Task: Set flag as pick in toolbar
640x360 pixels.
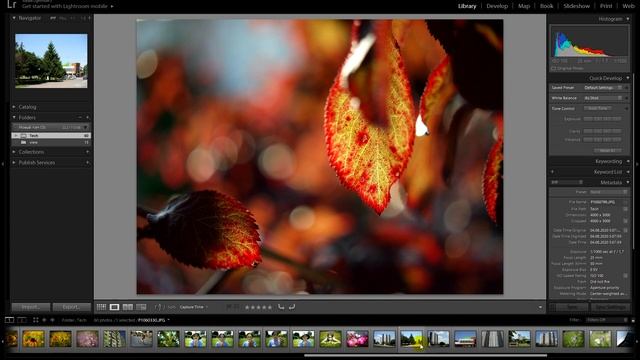Action: 229,307
